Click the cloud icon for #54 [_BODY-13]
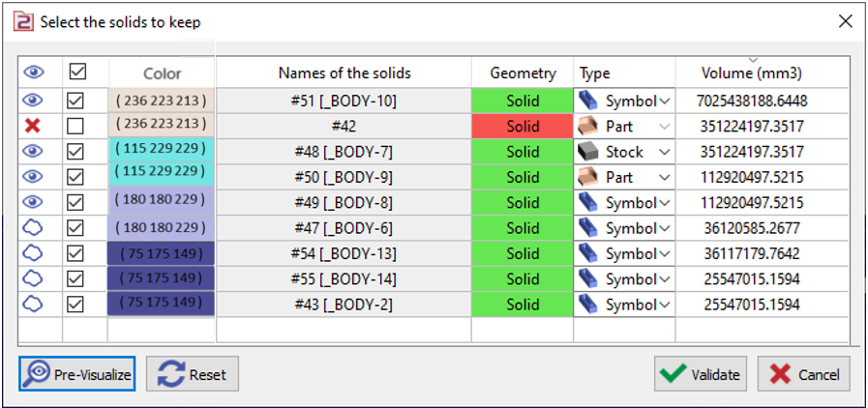 click(33, 253)
